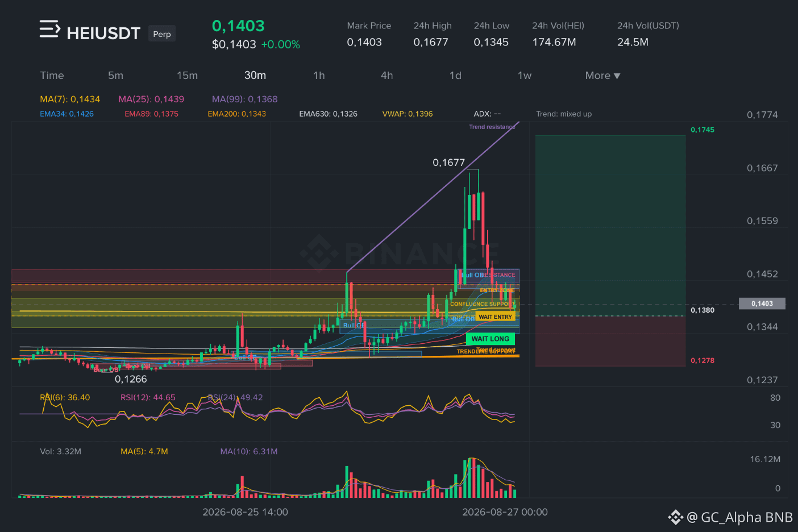This screenshot has height=532, width=798.
Task: Click the CONFLUENCE SUPPORT zone label
Action: (x=481, y=304)
